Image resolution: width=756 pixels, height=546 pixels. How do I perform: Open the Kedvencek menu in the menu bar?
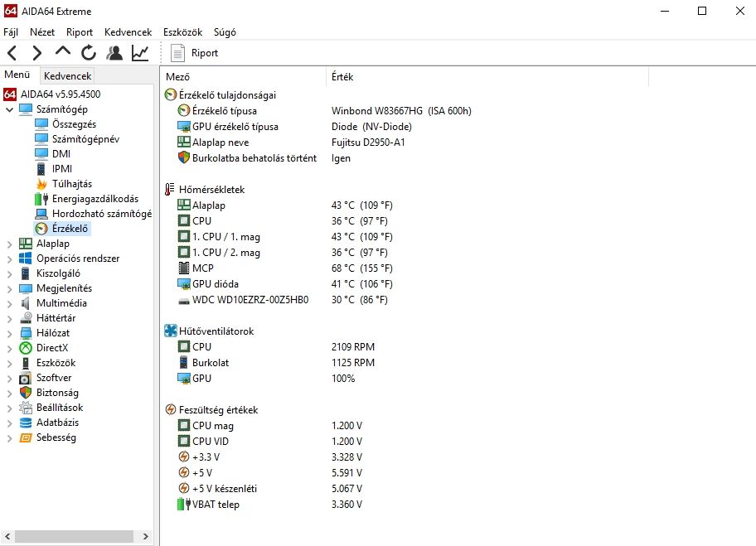pyautogui.click(x=128, y=32)
